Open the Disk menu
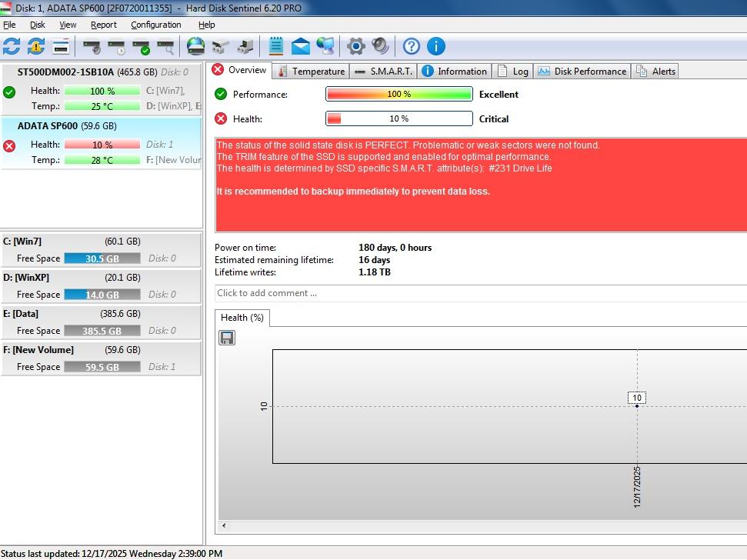 pos(38,25)
